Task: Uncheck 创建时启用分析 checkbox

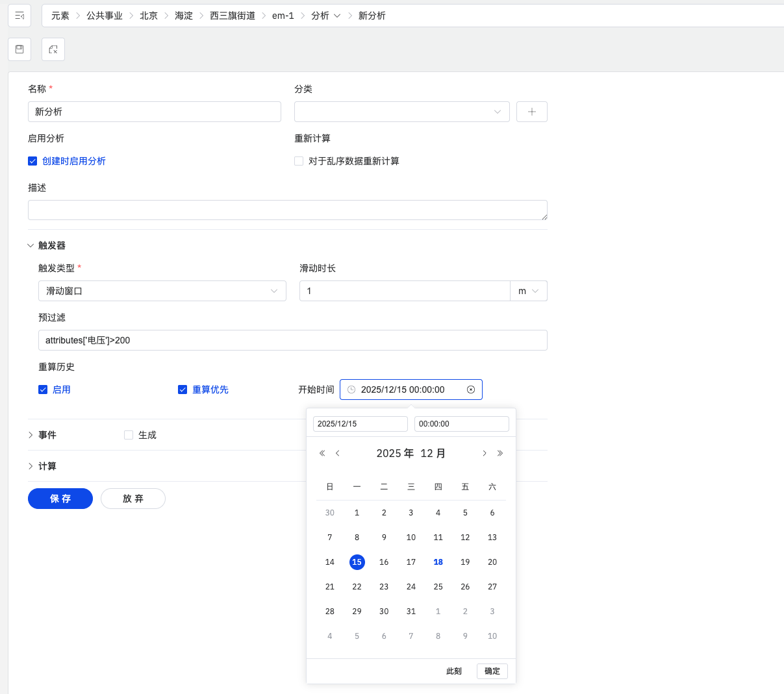Action: [32, 161]
